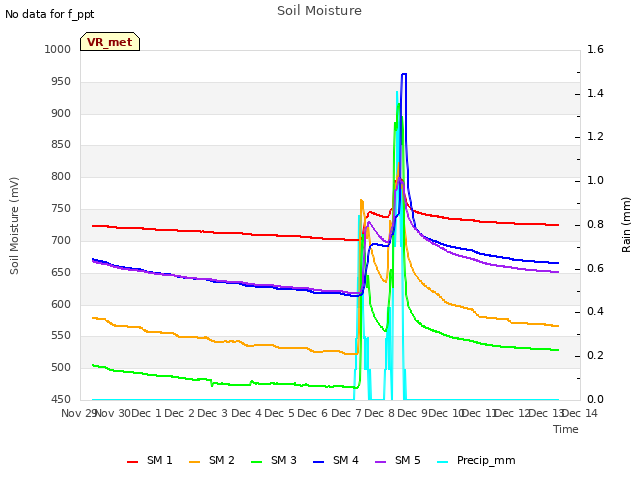The image size is (640, 480).
Task: Click the red SM 1 legend swatch
Action: pos(132,462)
